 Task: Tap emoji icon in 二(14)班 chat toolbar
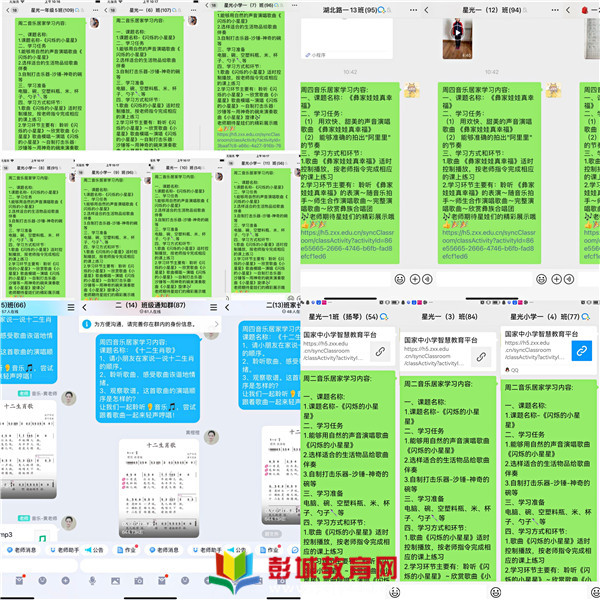[x=185, y=580]
